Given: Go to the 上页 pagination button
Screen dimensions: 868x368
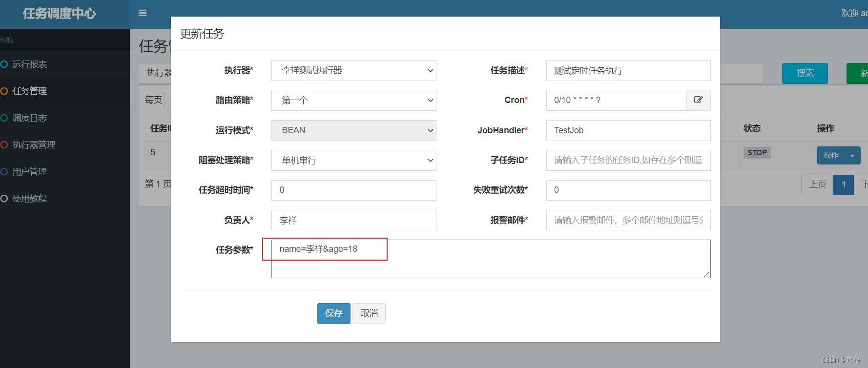Looking at the screenshot, I should [x=817, y=185].
